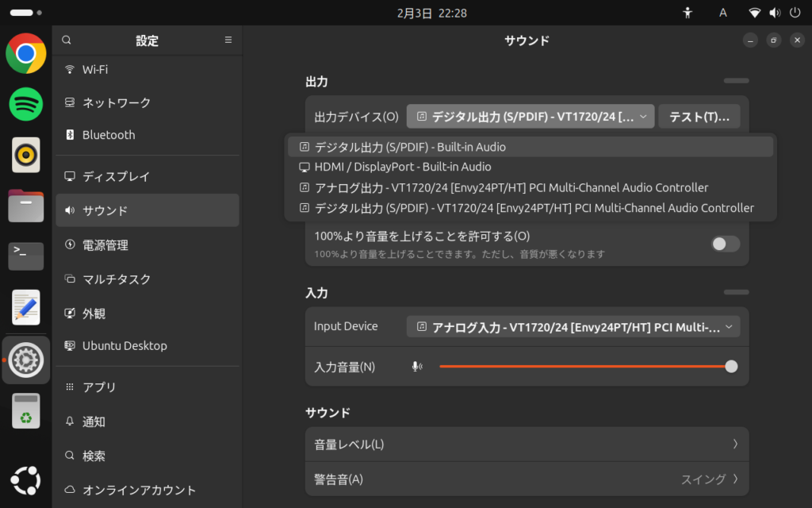Launch Google Chrome from the dock

click(x=26, y=53)
